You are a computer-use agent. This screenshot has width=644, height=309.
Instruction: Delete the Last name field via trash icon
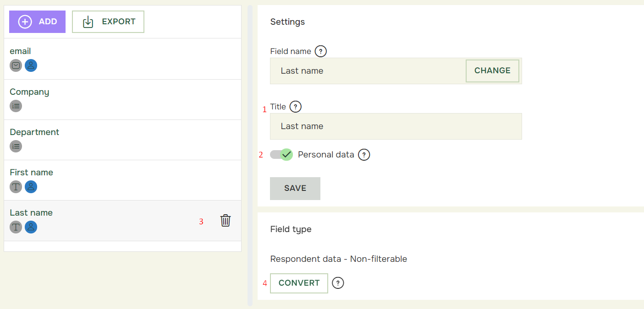[226, 221]
